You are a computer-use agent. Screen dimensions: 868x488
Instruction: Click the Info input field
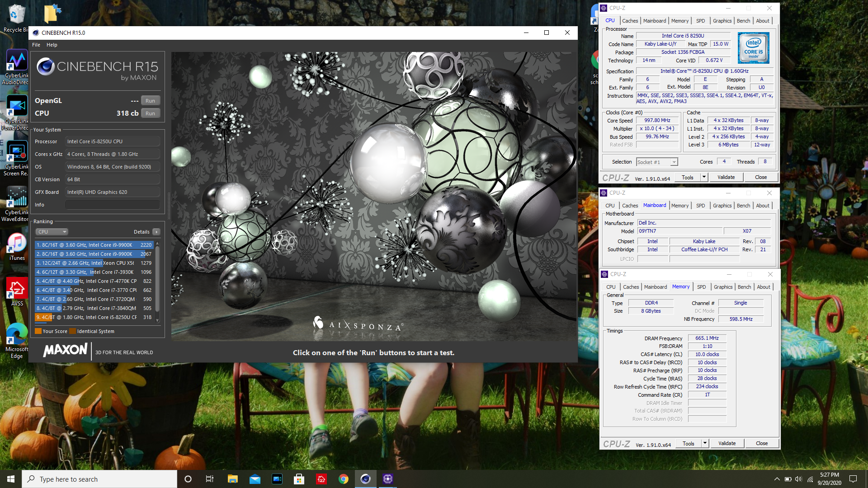tap(112, 205)
